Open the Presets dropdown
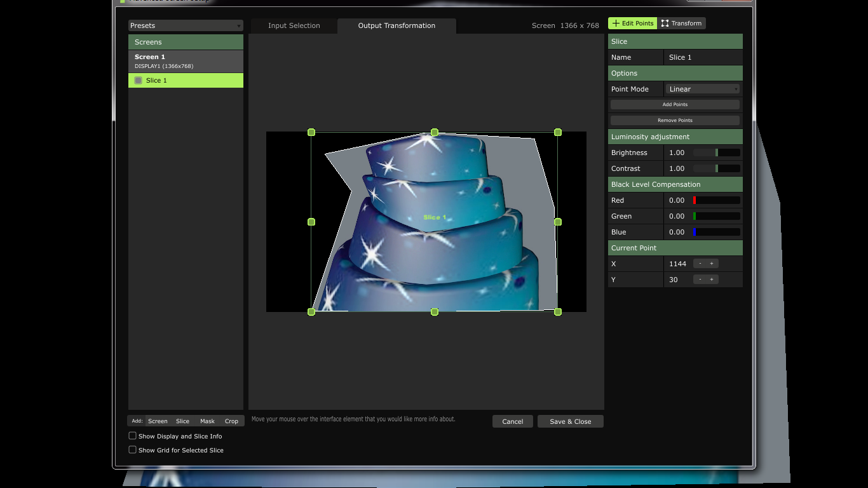The width and height of the screenshot is (868, 488). pyautogui.click(x=186, y=25)
